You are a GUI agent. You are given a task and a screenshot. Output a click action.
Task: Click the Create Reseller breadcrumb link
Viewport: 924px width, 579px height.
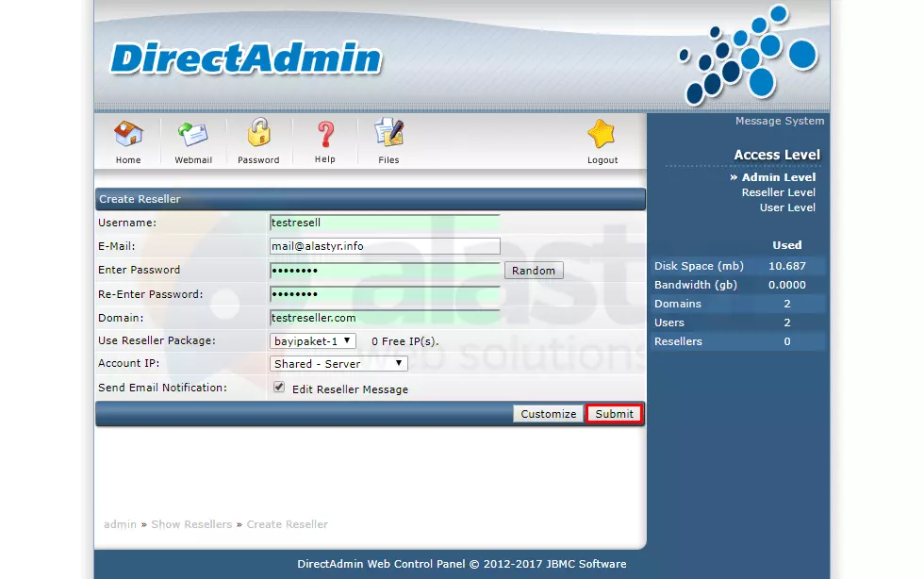(x=287, y=524)
